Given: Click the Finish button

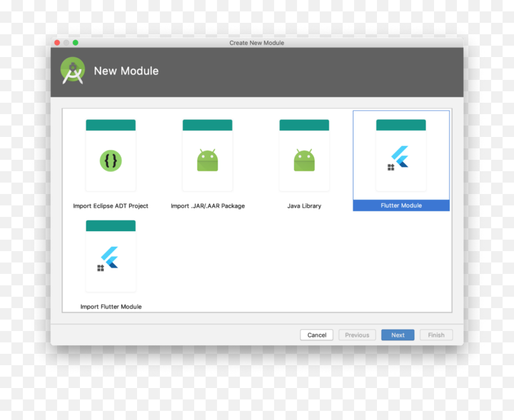Looking at the screenshot, I should (436, 335).
